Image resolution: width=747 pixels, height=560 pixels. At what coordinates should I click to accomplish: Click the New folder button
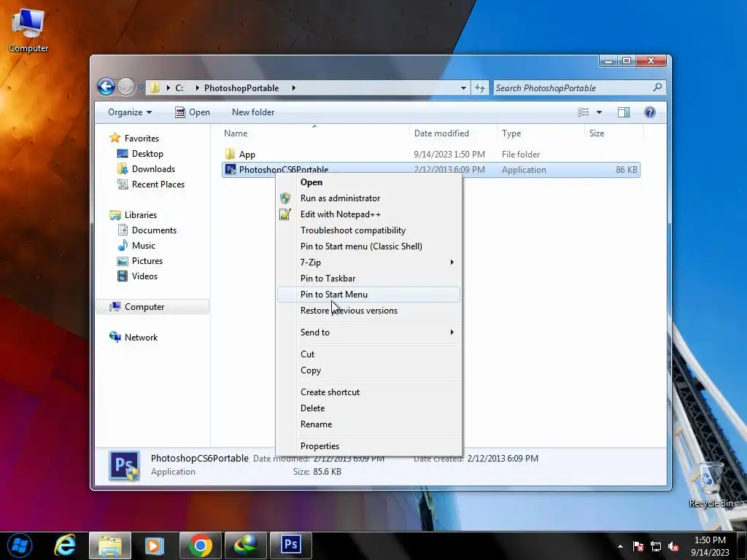click(253, 112)
